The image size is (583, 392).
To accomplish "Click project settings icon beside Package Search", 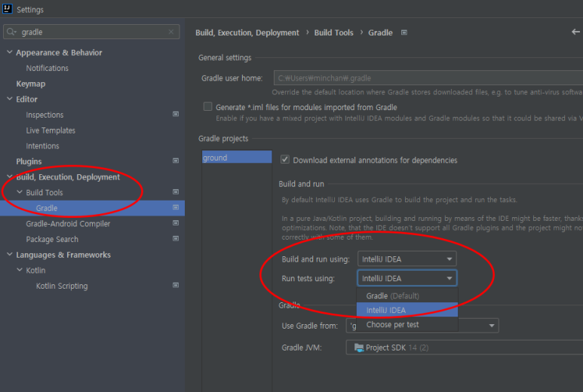I will tap(176, 238).
